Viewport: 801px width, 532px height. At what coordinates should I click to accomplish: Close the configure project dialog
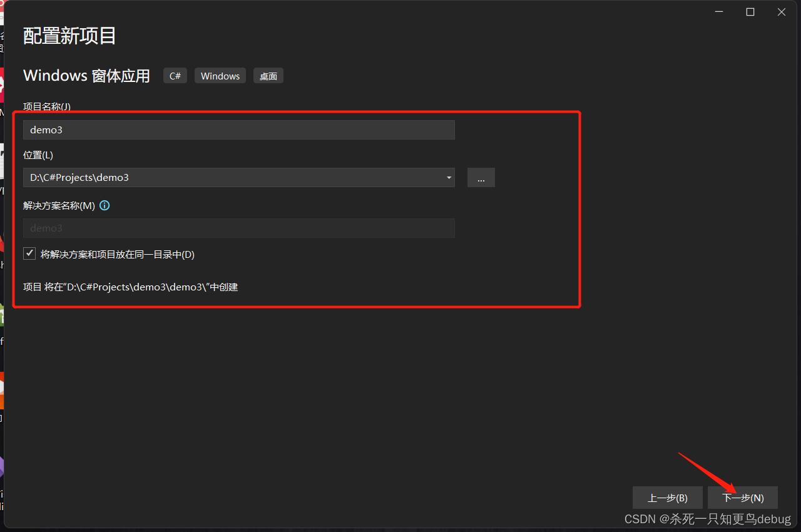[782, 12]
